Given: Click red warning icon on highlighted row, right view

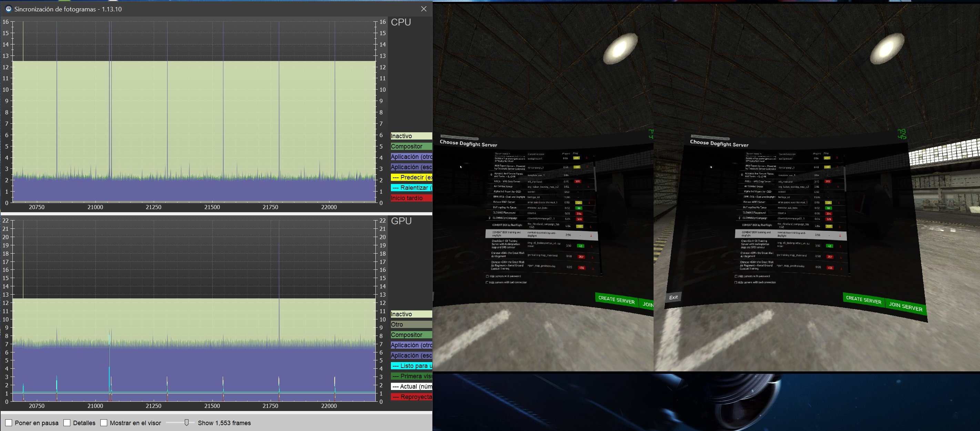Looking at the screenshot, I should tap(840, 236).
